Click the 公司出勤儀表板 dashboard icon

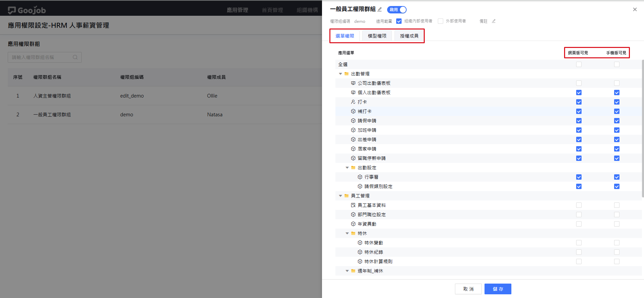pos(353,83)
